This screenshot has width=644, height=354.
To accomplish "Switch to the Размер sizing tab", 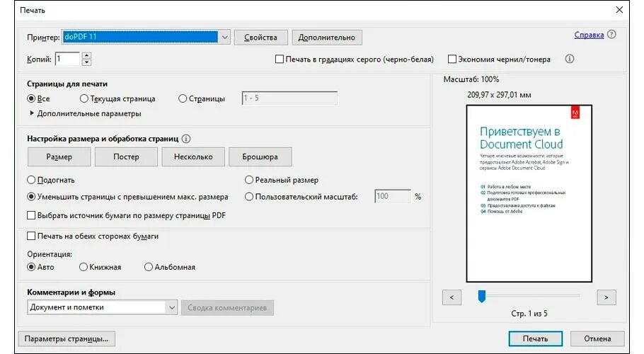I will [x=59, y=157].
